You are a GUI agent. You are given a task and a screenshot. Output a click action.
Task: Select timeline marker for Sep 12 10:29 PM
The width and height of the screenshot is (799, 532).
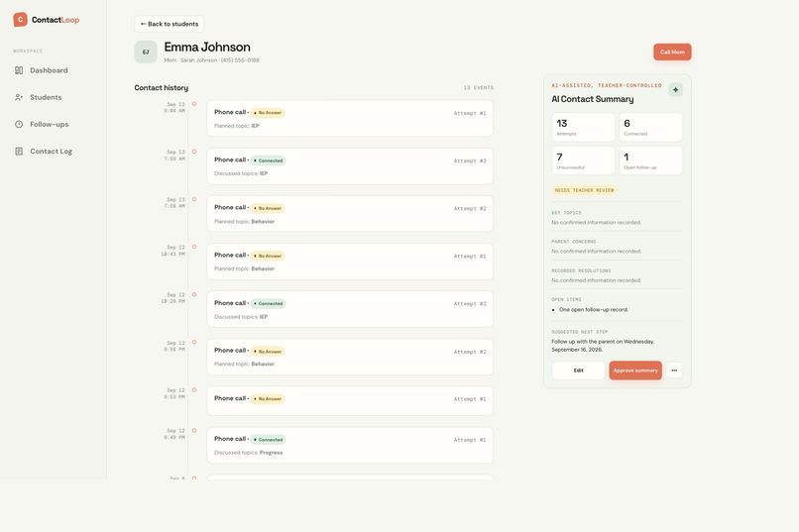pos(194,295)
